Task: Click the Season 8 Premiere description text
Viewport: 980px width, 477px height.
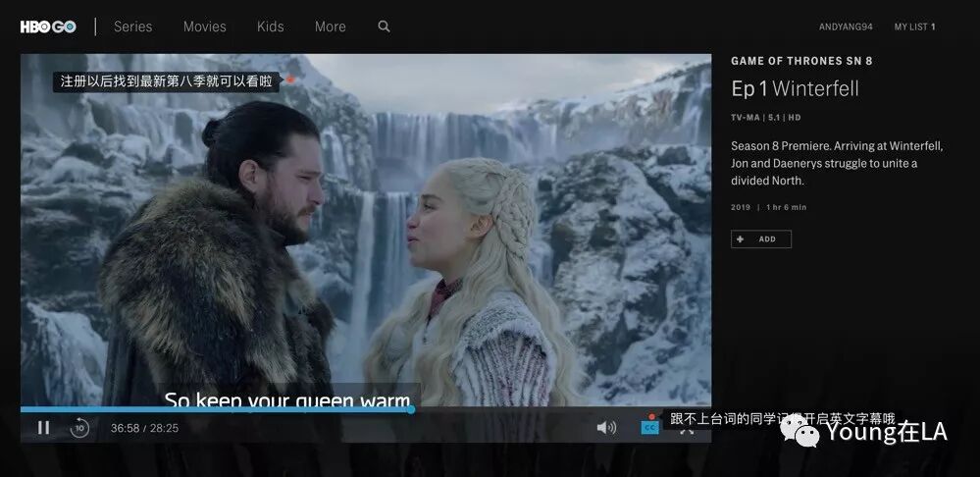Action: click(837, 163)
